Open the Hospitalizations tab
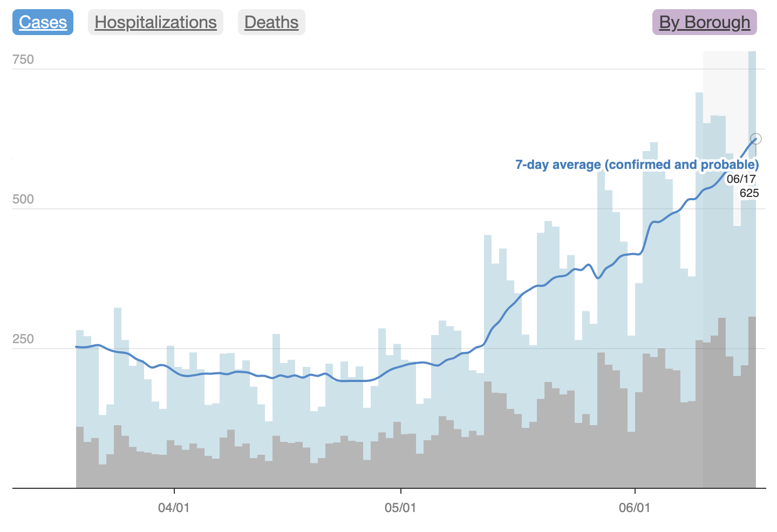This screenshot has height=532, width=777. 155,22
